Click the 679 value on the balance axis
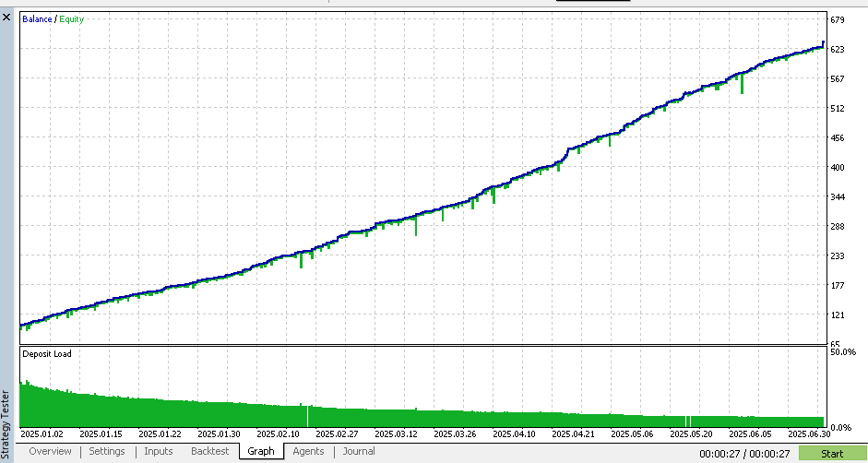 (x=838, y=20)
